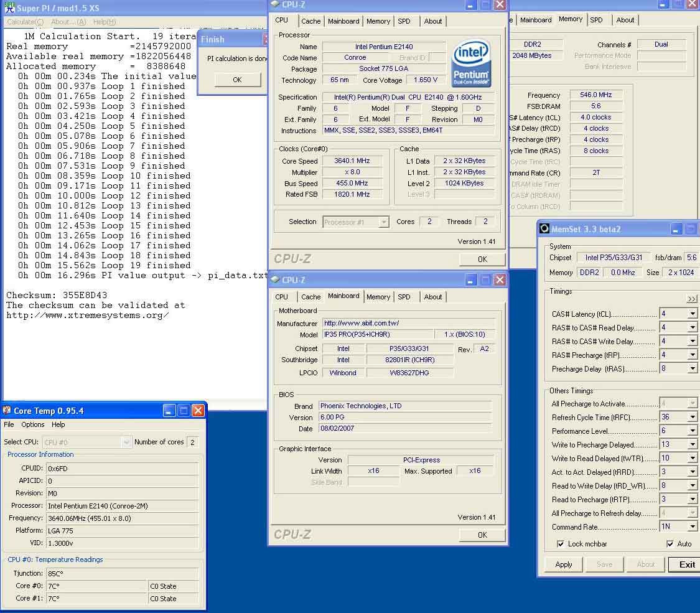
Task: Open the Write to Precharge Delayed dropdown
Action: [692, 445]
